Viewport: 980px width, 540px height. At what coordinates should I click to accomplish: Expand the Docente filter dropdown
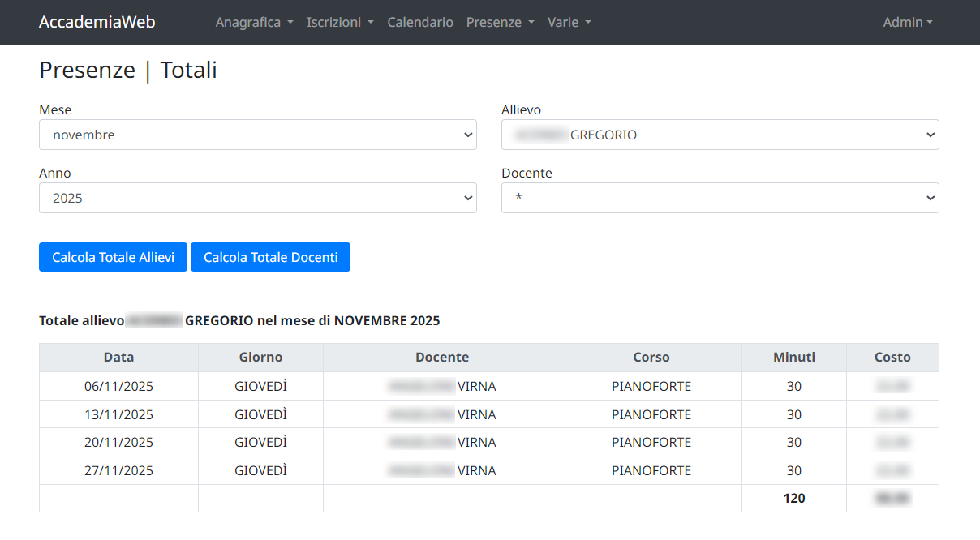pyautogui.click(x=720, y=198)
